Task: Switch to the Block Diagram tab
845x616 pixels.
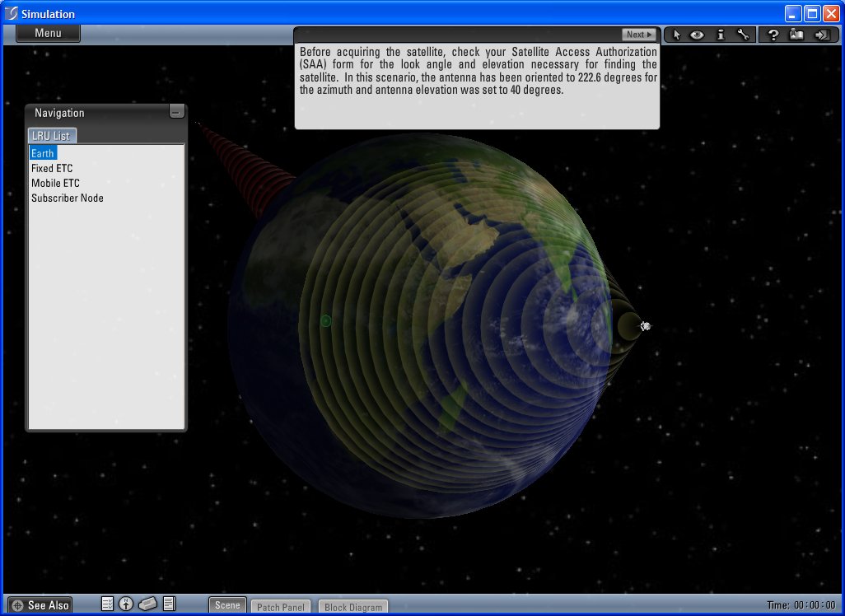Action: tap(353, 607)
